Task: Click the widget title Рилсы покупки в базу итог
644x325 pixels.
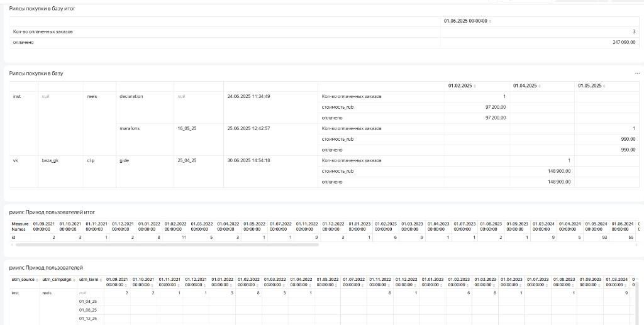Action: [42, 8]
